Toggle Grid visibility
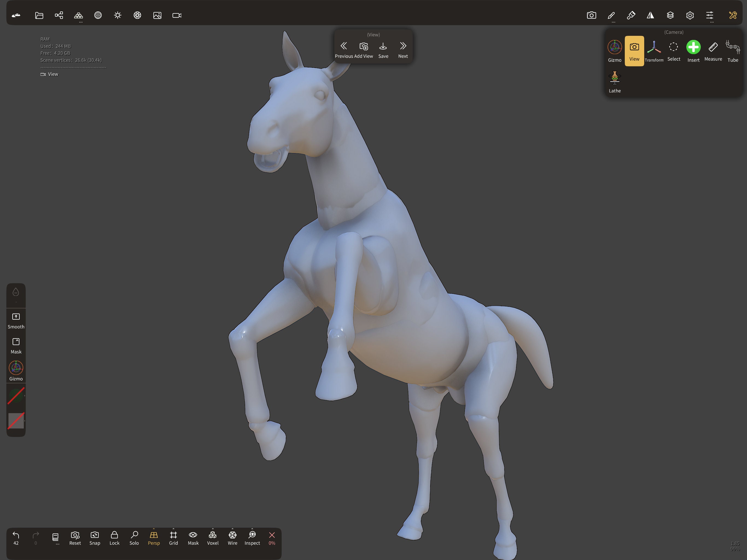The height and width of the screenshot is (560, 747). coord(173,538)
